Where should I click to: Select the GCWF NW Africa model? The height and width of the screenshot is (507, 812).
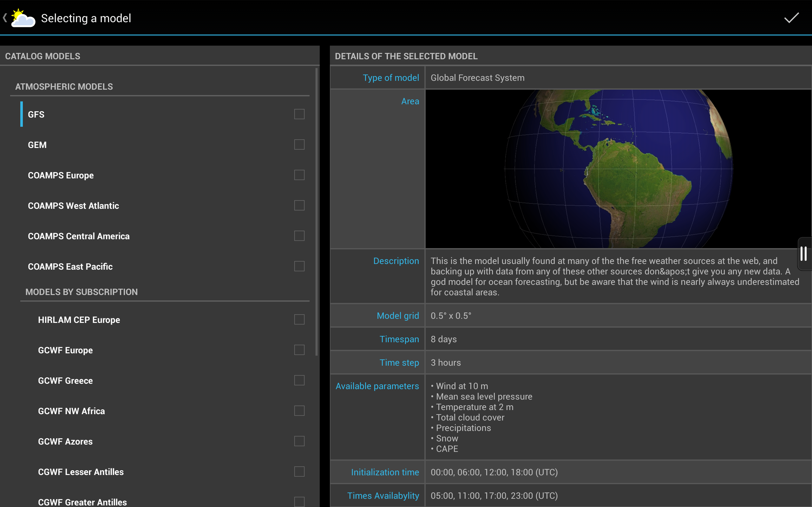coord(71,410)
